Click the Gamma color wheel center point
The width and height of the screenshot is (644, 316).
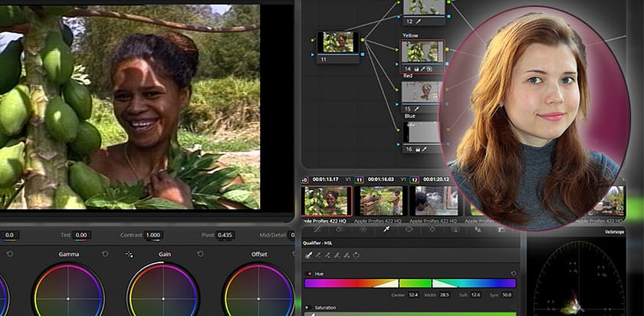68,298
